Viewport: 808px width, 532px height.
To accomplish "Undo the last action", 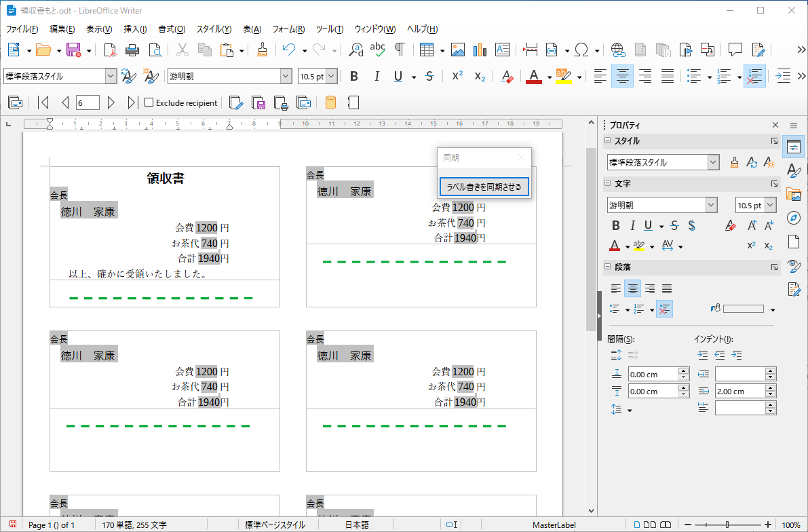I will 288,50.
